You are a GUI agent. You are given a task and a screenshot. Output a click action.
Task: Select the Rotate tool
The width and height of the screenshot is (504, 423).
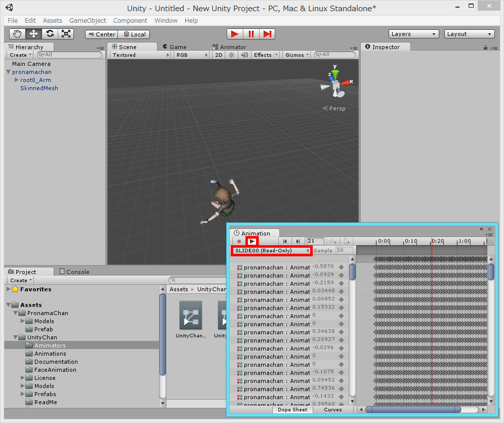click(50, 33)
